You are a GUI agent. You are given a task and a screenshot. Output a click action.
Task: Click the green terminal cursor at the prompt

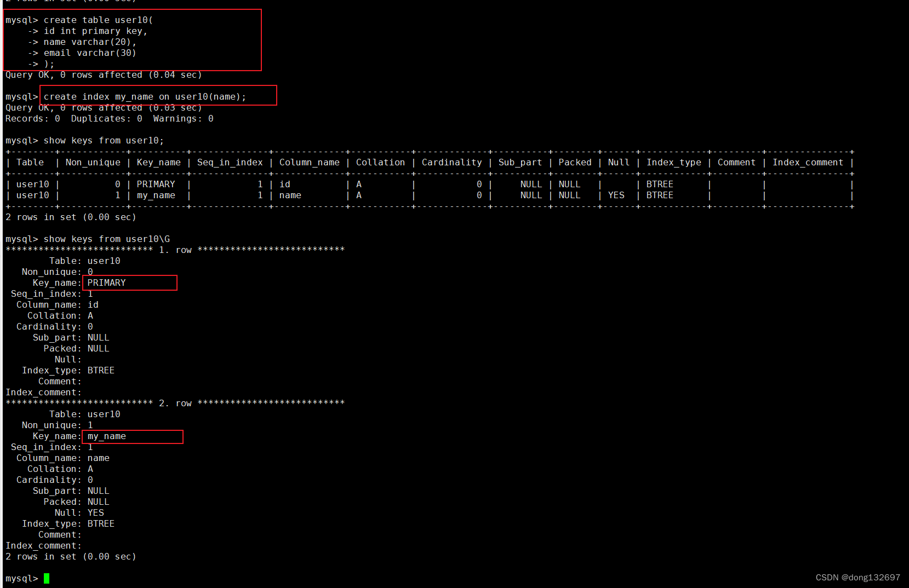coord(47,578)
